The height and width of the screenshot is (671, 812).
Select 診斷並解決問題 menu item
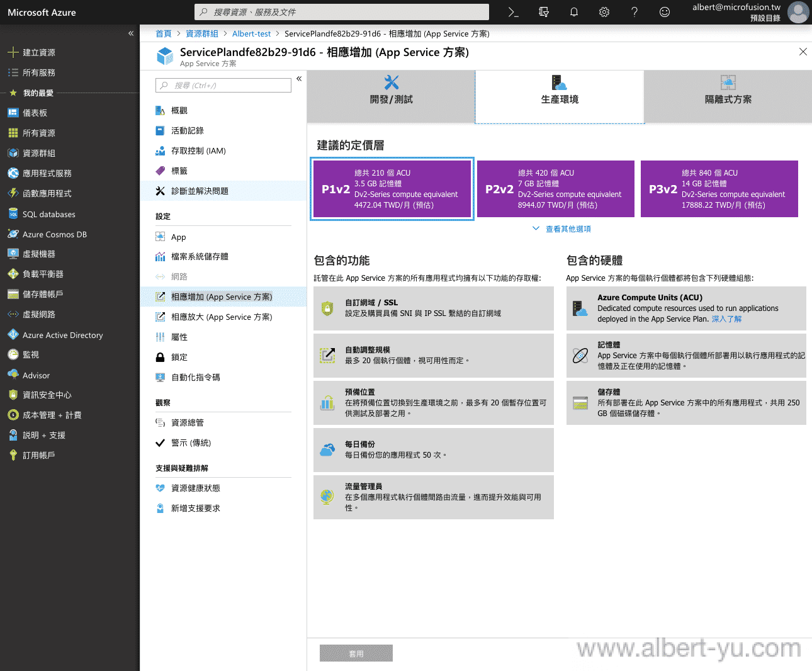[223, 191]
